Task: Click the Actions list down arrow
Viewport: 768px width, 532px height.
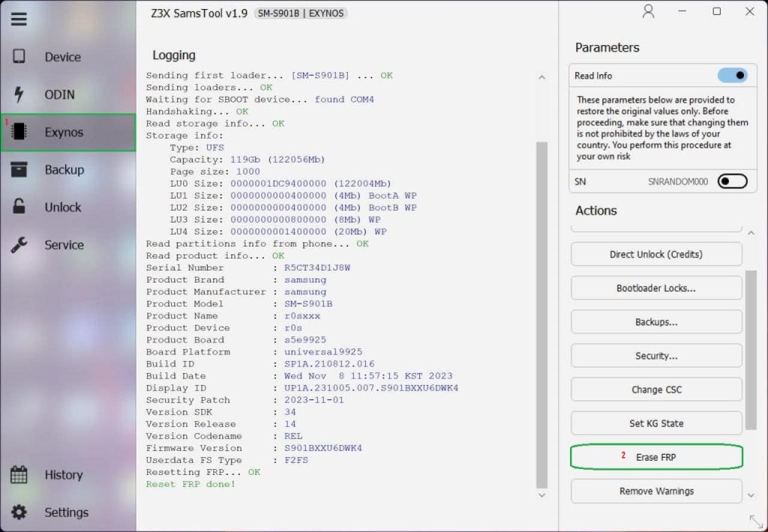Action: (x=751, y=495)
